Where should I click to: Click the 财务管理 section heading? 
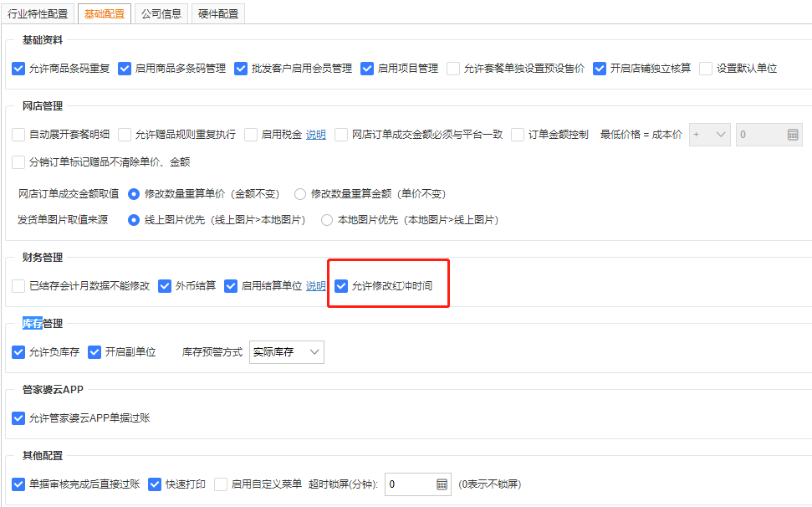pyautogui.click(x=43, y=258)
